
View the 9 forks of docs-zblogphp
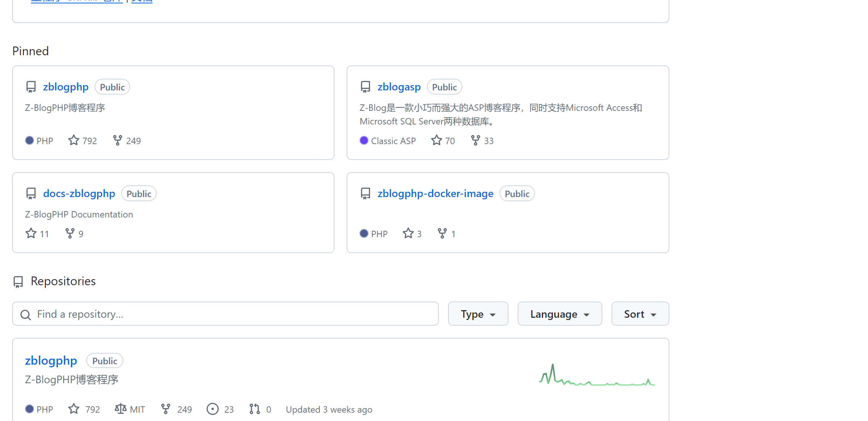(74, 234)
